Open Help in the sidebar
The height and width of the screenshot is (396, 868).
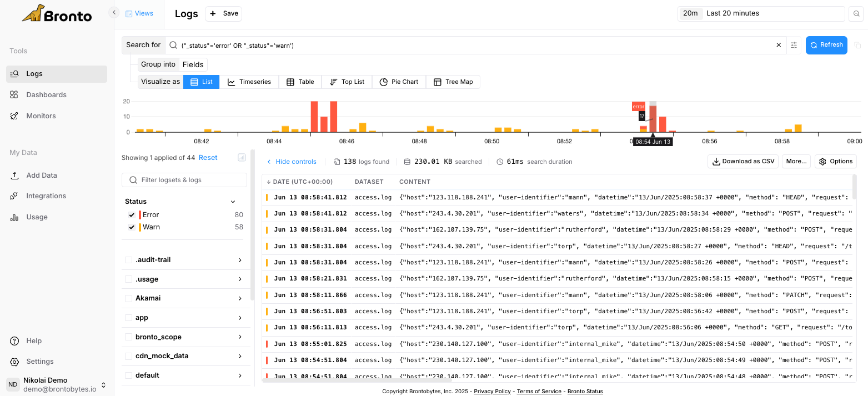pos(57,341)
